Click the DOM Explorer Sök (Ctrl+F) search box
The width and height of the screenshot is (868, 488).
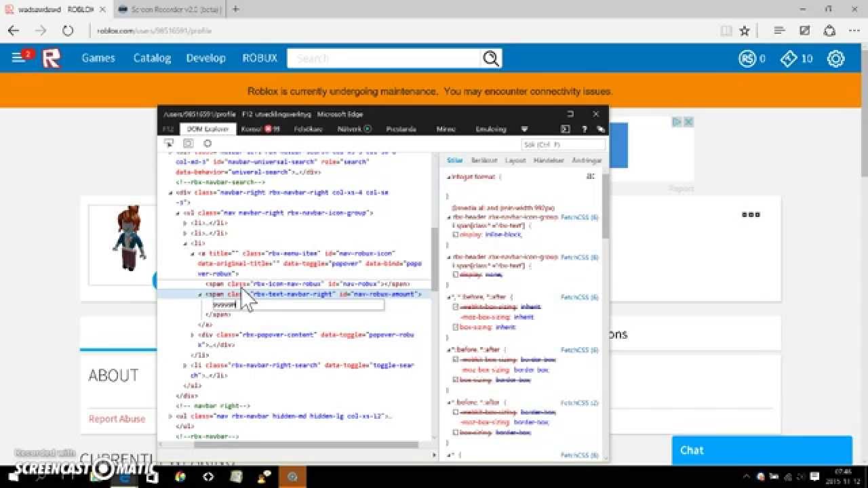point(563,144)
